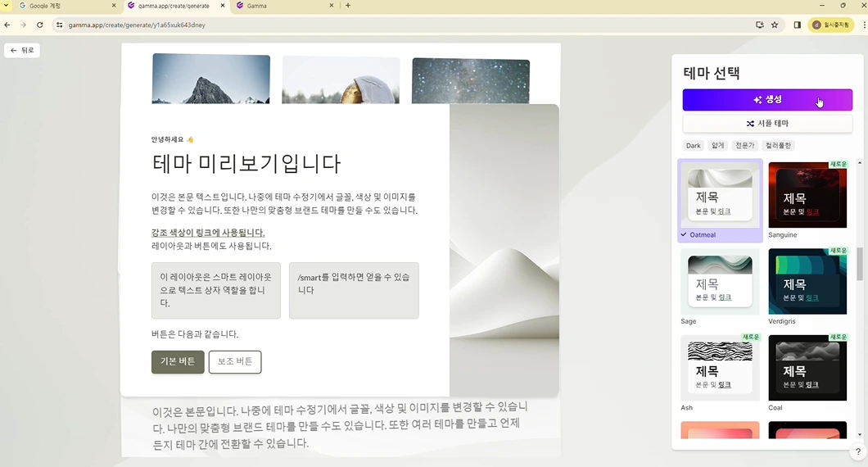Click the address bar URL
The height and width of the screenshot is (467, 868).
137,25
